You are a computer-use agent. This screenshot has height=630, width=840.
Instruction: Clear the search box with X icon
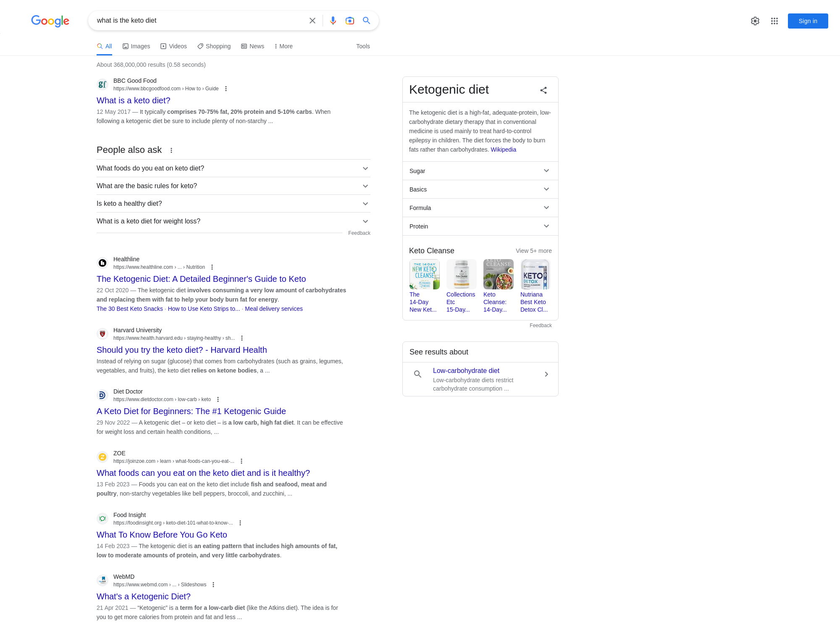(312, 21)
